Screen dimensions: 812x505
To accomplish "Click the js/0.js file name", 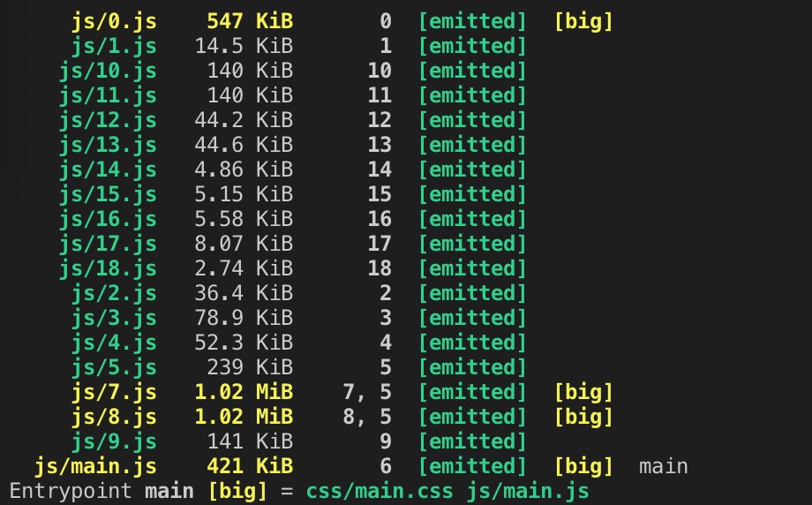I will coord(114,22).
